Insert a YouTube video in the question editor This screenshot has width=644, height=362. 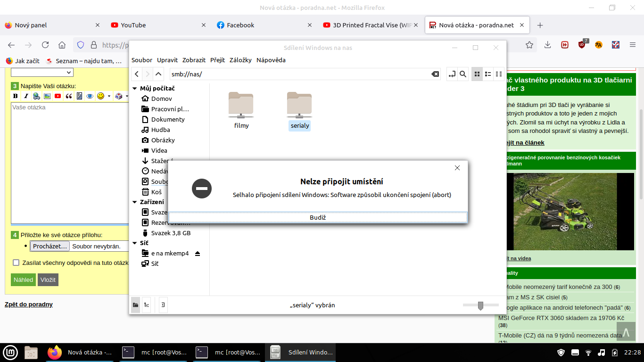[58, 96]
